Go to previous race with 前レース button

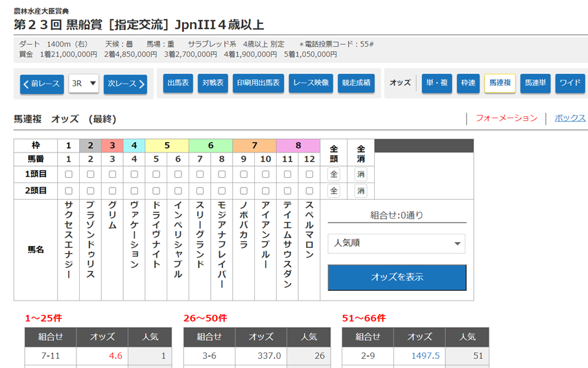click(41, 84)
